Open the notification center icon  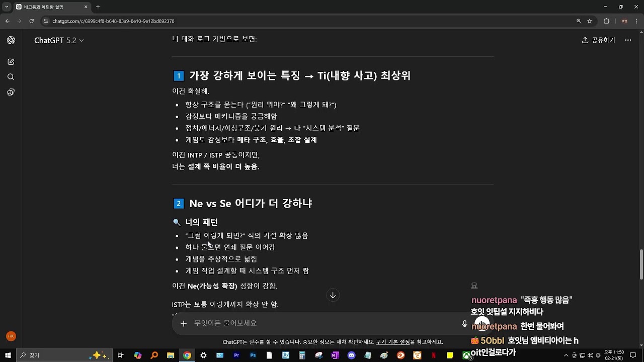633,355
